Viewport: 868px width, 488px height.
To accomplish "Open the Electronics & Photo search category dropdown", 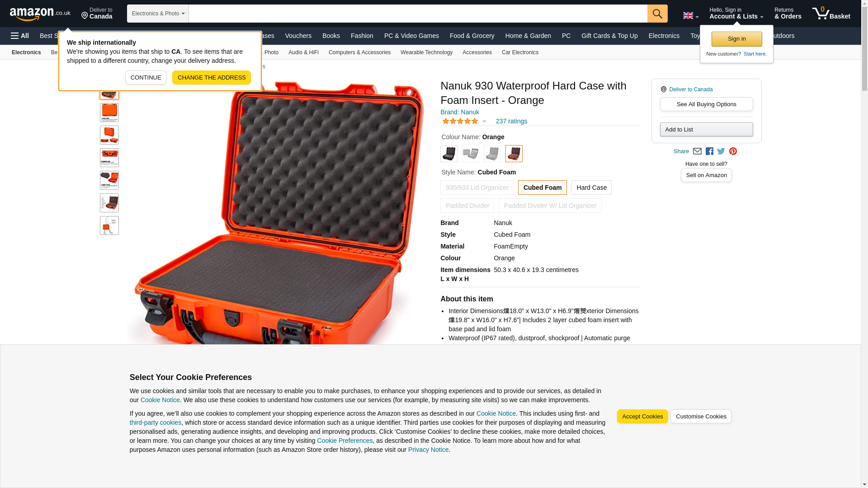I will coord(158,14).
